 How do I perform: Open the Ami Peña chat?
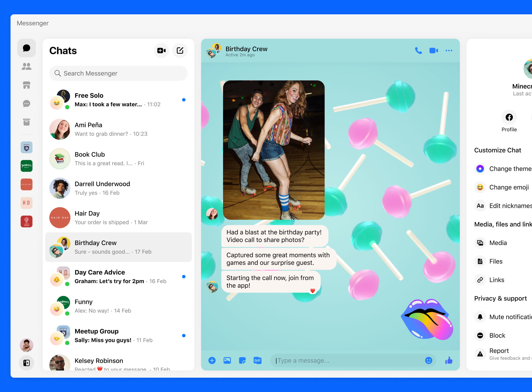click(x=118, y=129)
